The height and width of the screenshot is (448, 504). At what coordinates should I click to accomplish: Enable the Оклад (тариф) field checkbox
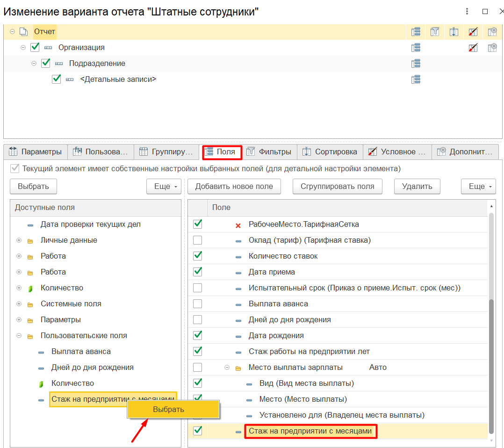click(x=198, y=240)
